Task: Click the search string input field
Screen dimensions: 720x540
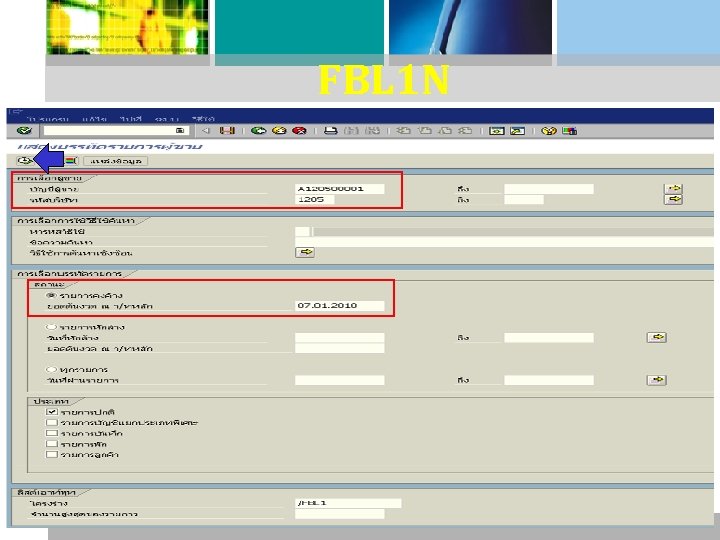Action: pyautogui.click(x=504, y=242)
